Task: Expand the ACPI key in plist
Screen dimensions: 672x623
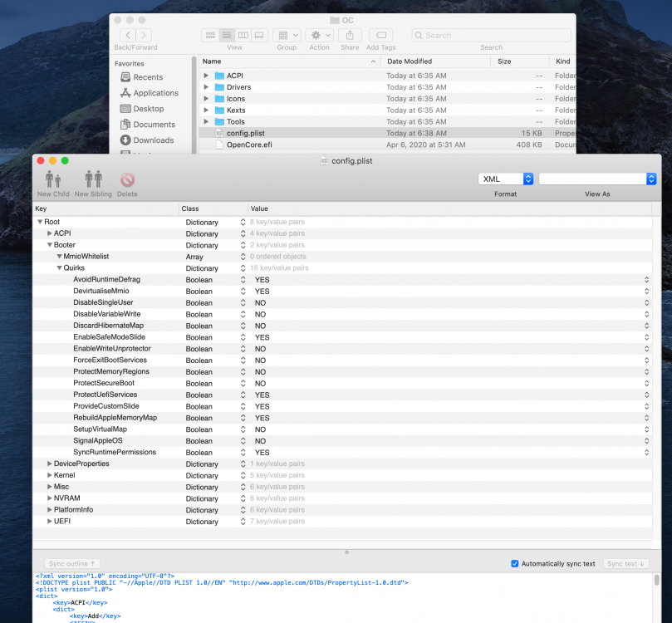Action: coord(50,233)
